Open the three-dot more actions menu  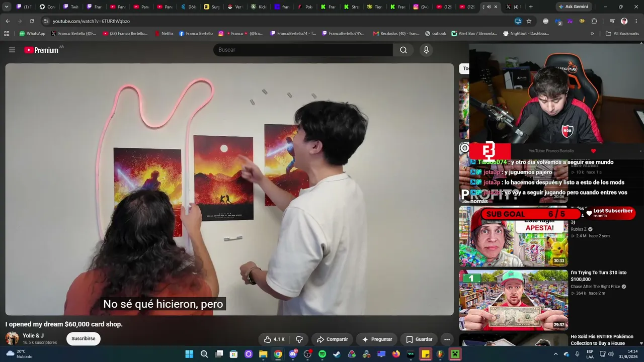pyautogui.click(x=447, y=339)
